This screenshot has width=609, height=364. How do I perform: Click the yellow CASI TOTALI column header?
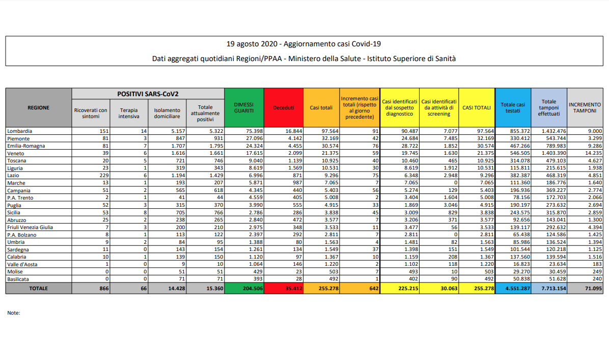pyautogui.click(x=476, y=108)
